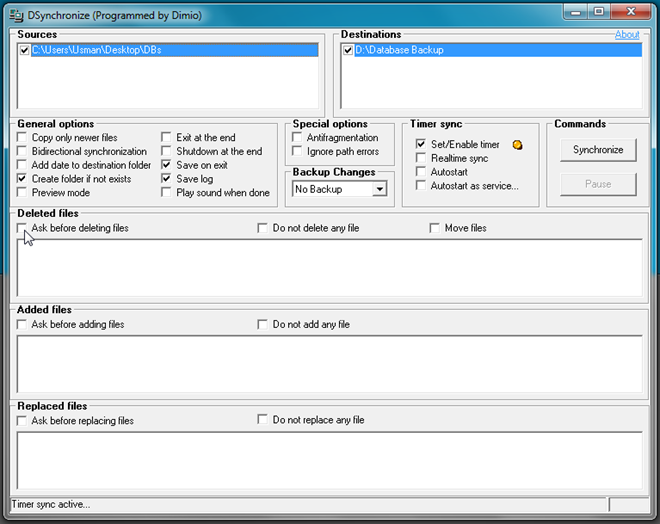Start sync with the Synchronize button
Image resolution: width=660 pixels, height=524 pixels.
pyautogui.click(x=598, y=150)
